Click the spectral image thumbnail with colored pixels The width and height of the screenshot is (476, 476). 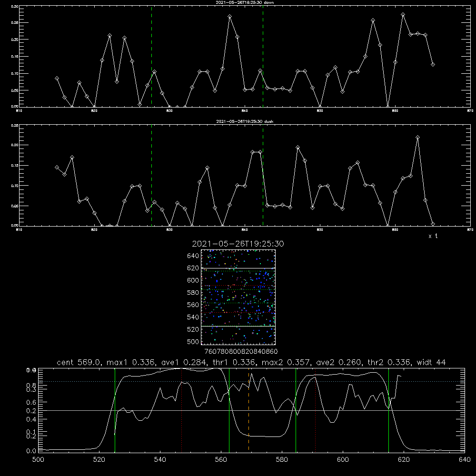[x=238, y=297]
